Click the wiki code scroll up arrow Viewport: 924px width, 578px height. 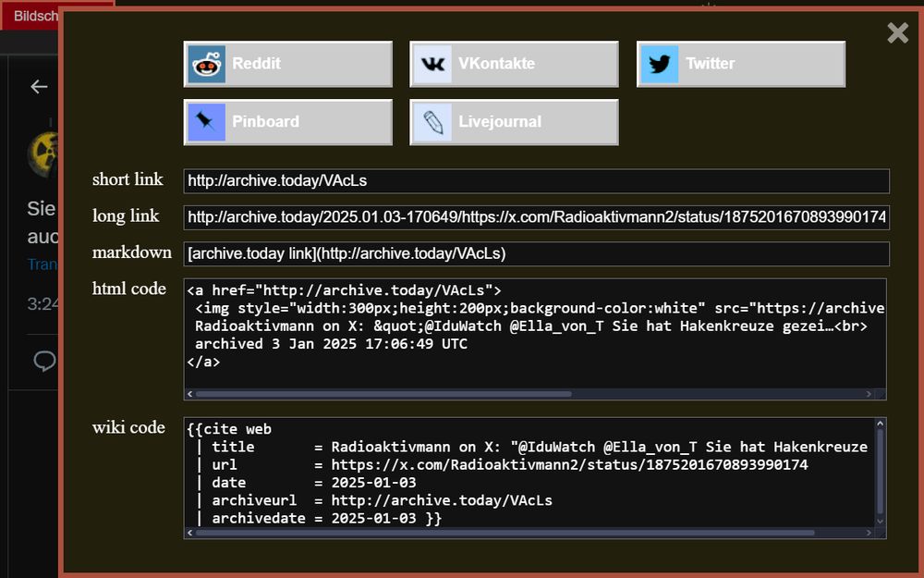[880, 424]
